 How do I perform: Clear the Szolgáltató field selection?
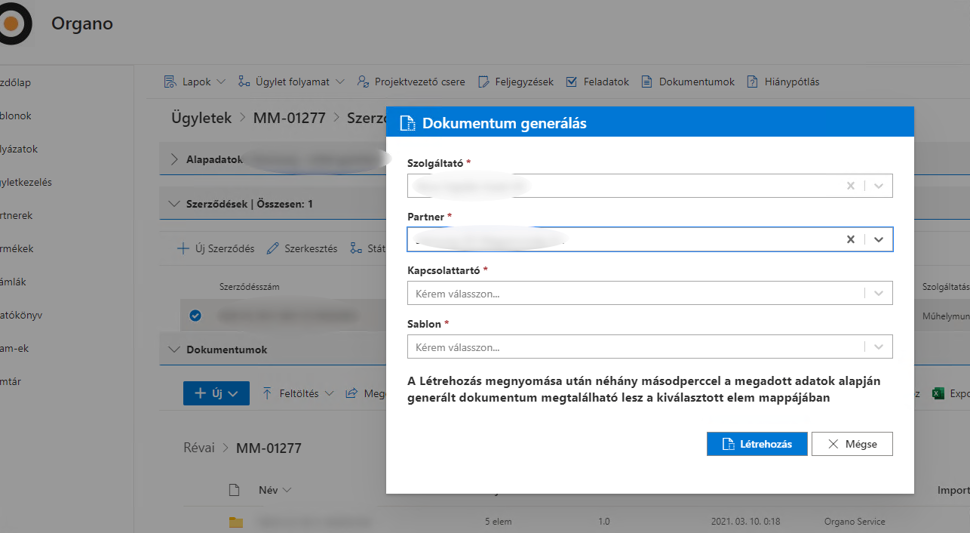(x=851, y=186)
